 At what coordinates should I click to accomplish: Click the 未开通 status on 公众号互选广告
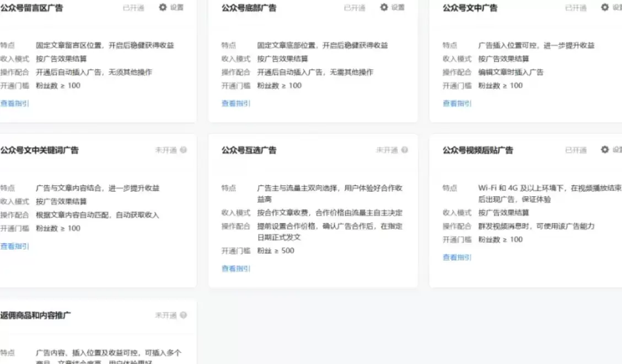click(x=387, y=150)
